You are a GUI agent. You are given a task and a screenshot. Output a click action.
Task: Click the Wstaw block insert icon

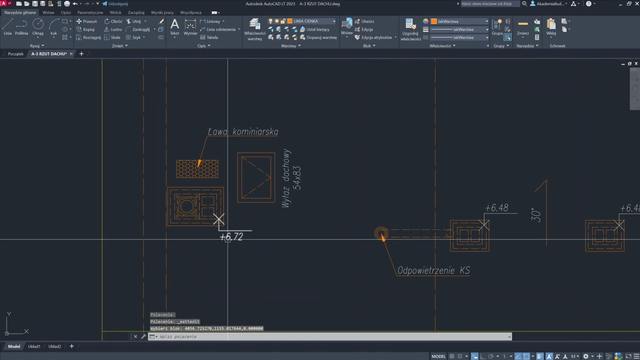pyautogui.click(x=347, y=27)
